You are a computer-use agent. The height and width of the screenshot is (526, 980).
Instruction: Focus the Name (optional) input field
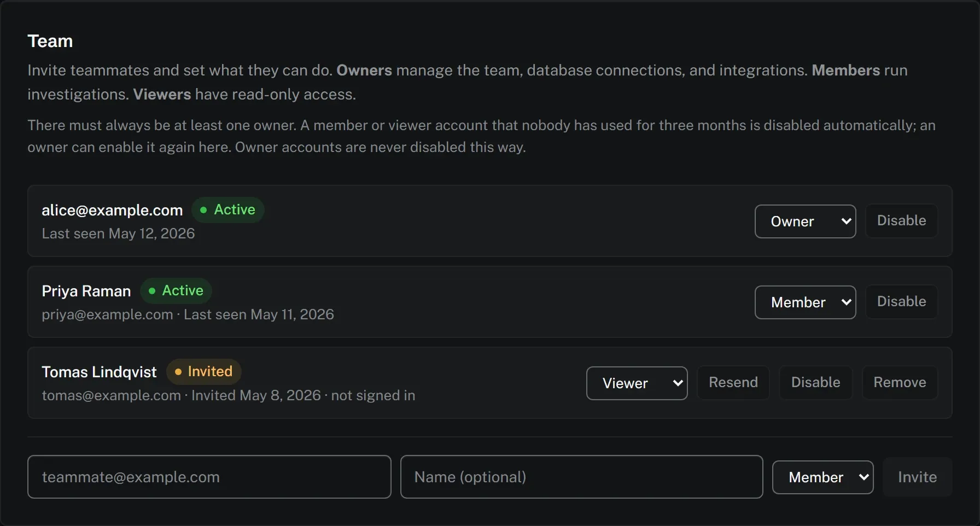[x=581, y=477]
